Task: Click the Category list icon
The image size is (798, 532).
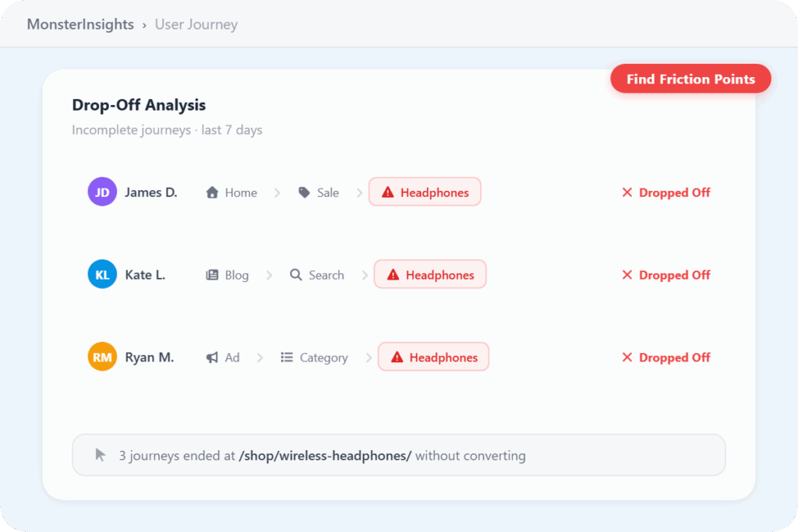Action: point(287,358)
